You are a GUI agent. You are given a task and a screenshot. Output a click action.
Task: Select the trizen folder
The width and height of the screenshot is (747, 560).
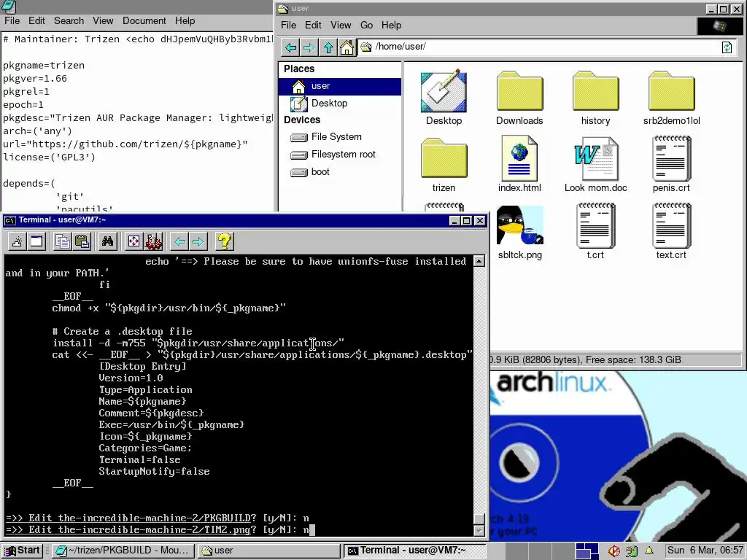(444, 166)
